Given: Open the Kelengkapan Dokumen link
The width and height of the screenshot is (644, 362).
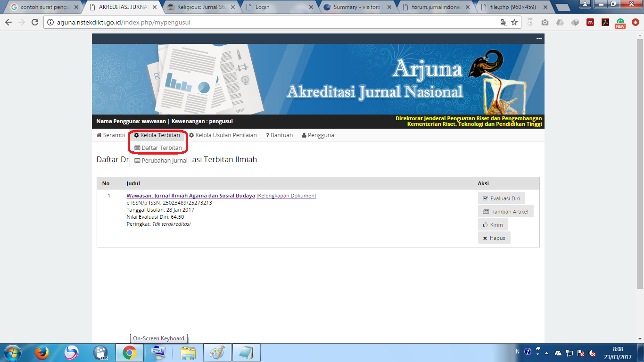Looking at the screenshot, I should pyautogui.click(x=286, y=196).
